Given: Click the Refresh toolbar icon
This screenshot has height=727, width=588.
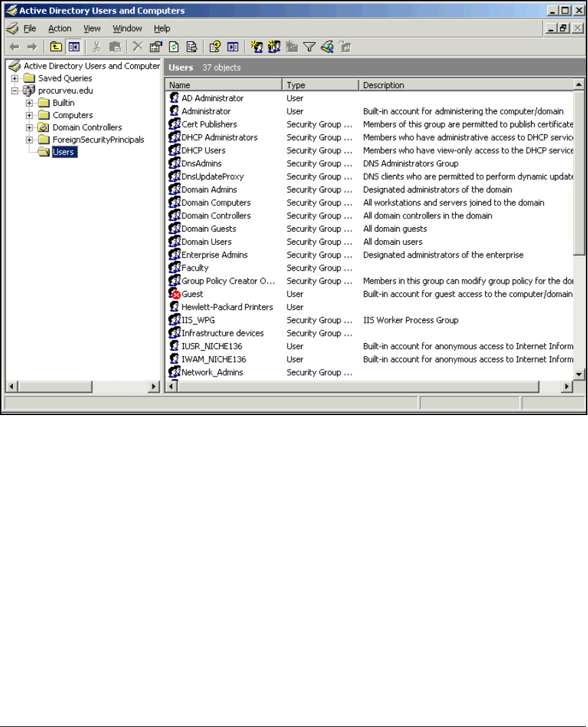Looking at the screenshot, I should pyautogui.click(x=174, y=47).
